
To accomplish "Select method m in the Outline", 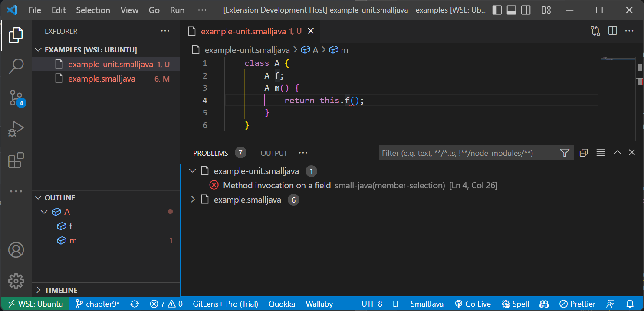I will tap(106, 241).
